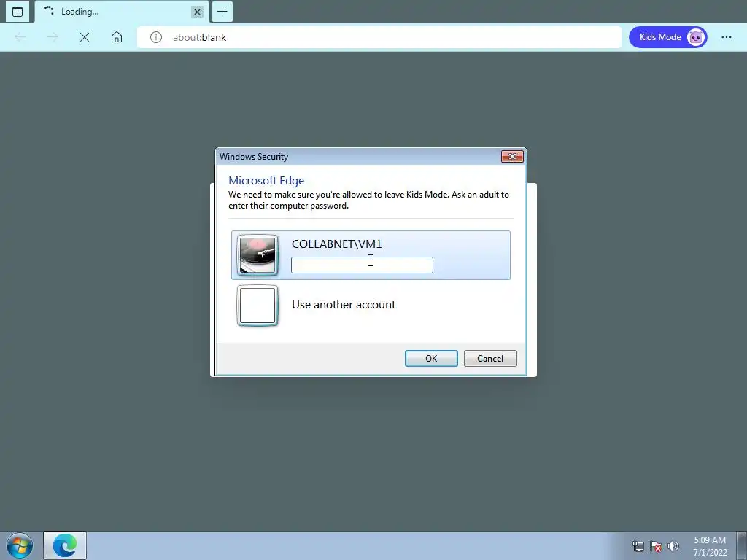
Task: Select the COLLABNET\VM1 account picture
Action: [258, 255]
